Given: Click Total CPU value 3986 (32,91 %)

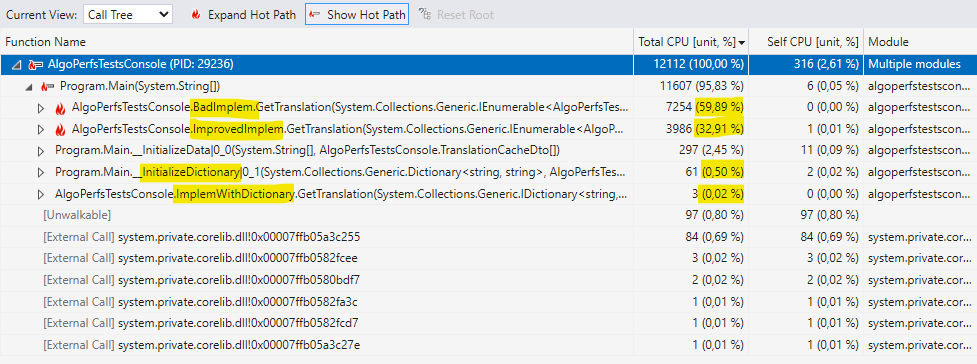Looking at the screenshot, I should coord(705,130).
